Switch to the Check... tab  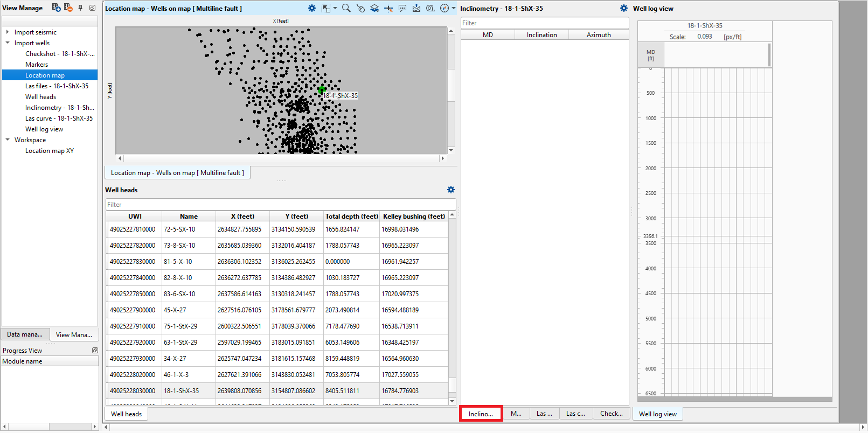[x=612, y=414]
